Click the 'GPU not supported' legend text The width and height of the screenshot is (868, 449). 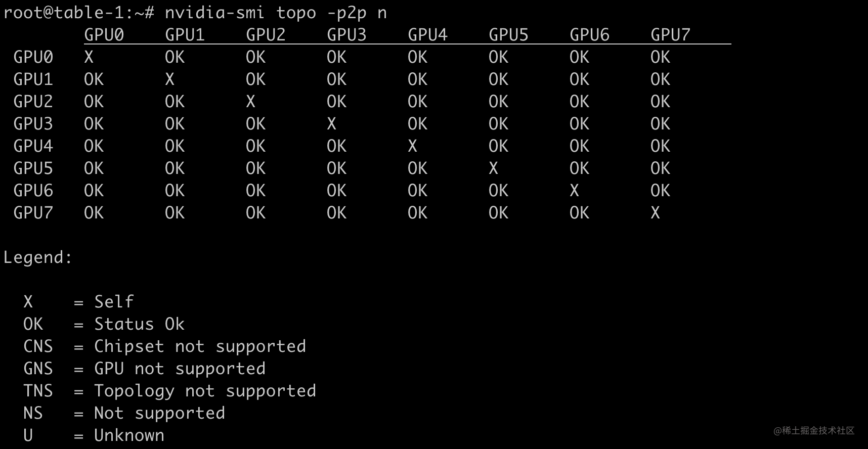tap(180, 369)
